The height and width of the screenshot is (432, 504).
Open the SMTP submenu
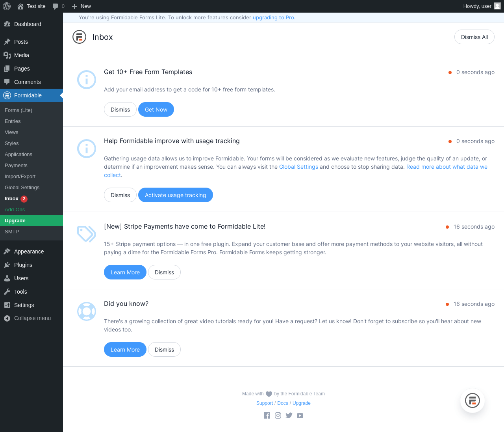coord(31,232)
